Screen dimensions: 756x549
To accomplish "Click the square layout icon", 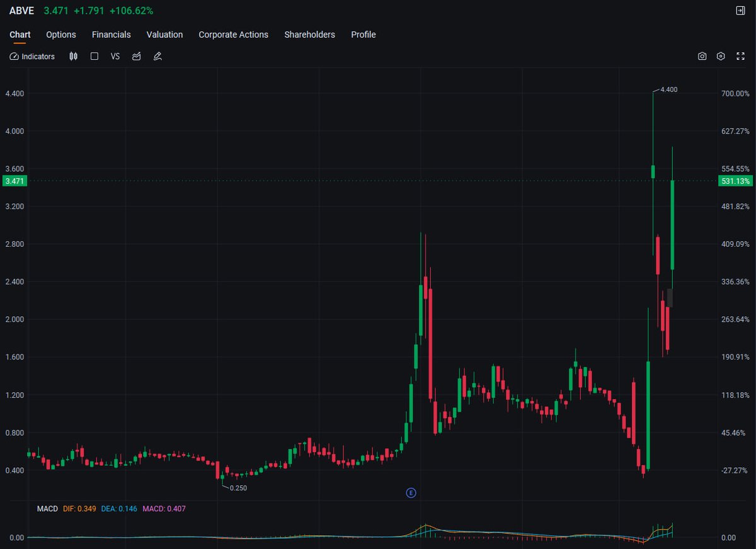I will pyautogui.click(x=94, y=57).
